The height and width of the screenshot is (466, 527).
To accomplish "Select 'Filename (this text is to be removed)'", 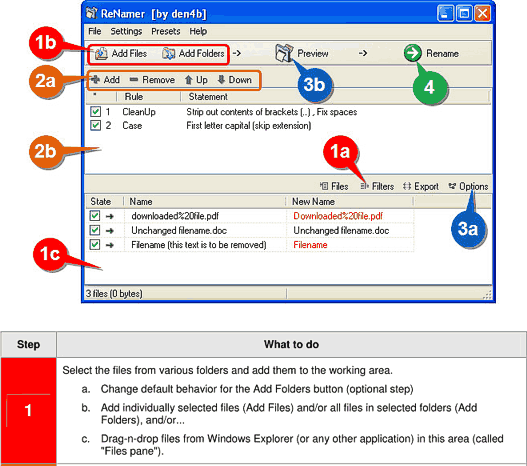I will [199, 245].
